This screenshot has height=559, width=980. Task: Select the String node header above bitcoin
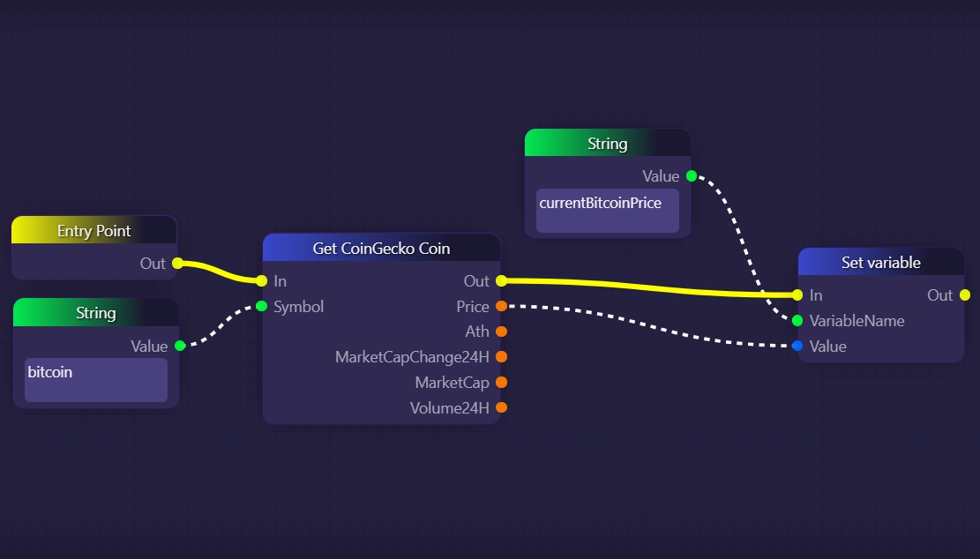[95, 313]
